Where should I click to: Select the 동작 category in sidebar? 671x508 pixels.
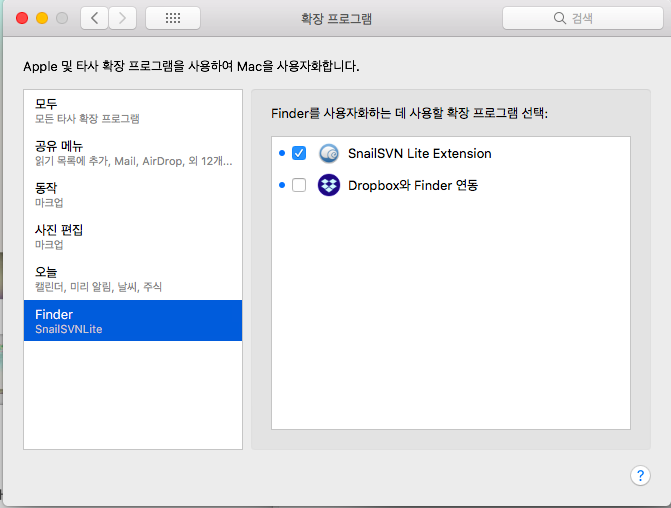tap(133, 194)
